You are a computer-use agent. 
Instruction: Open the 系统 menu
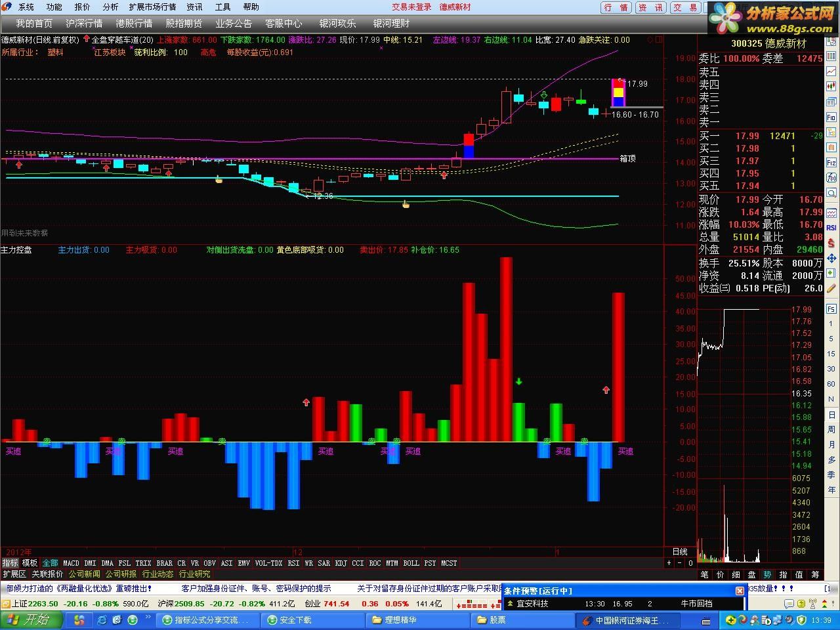(x=26, y=7)
